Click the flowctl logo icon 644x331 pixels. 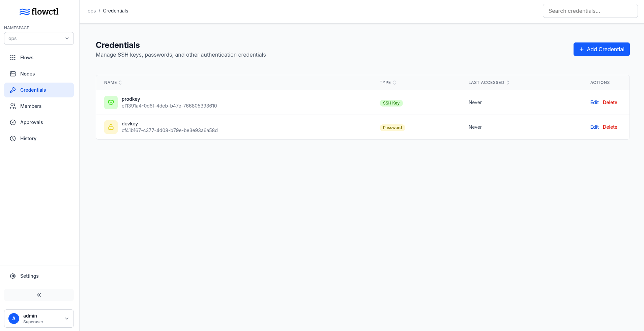24,12
